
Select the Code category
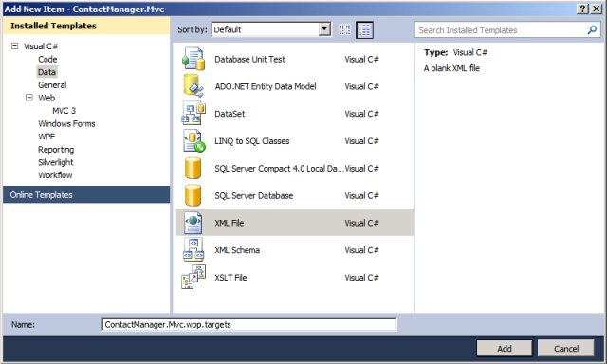pos(47,59)
